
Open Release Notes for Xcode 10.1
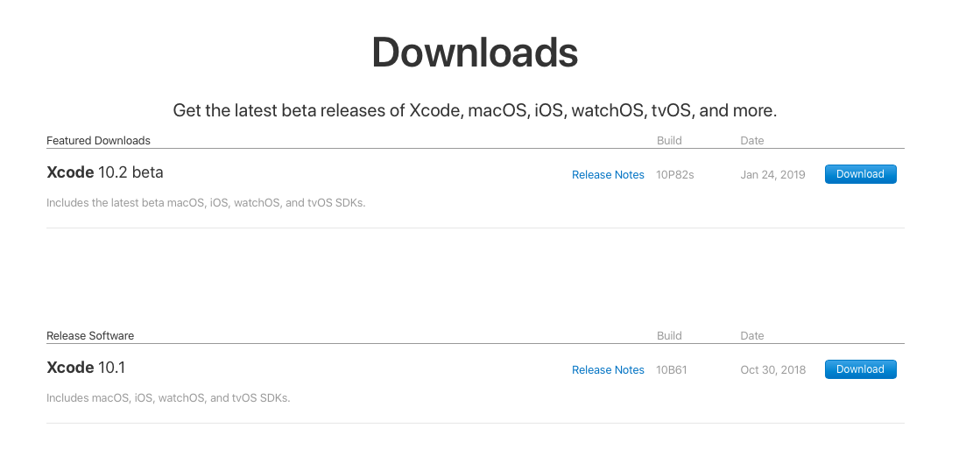click(608, 370)
